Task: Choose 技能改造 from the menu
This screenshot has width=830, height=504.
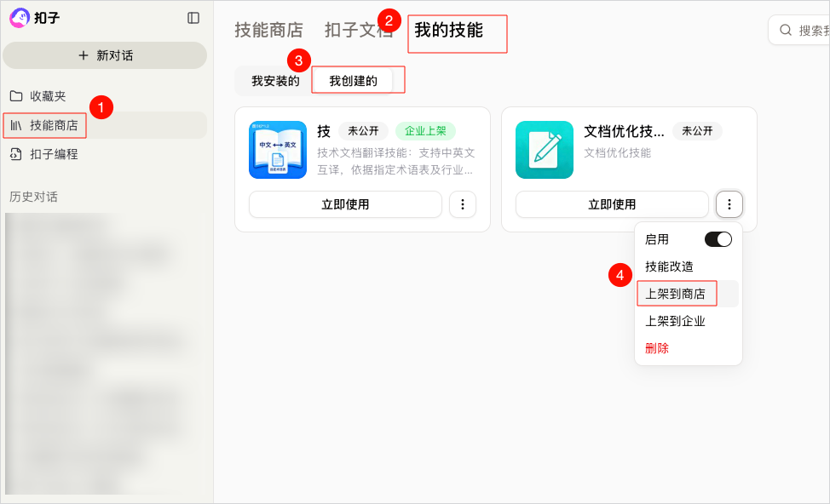Action: coord(689,266)
